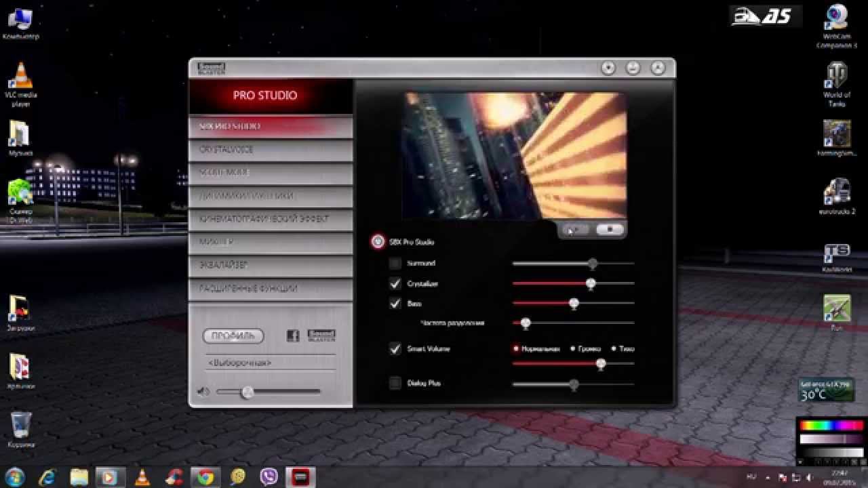868x488 pixels.
Task: Switch to the Sound Blaster taskbar button
Action: [x=300, y=476]
